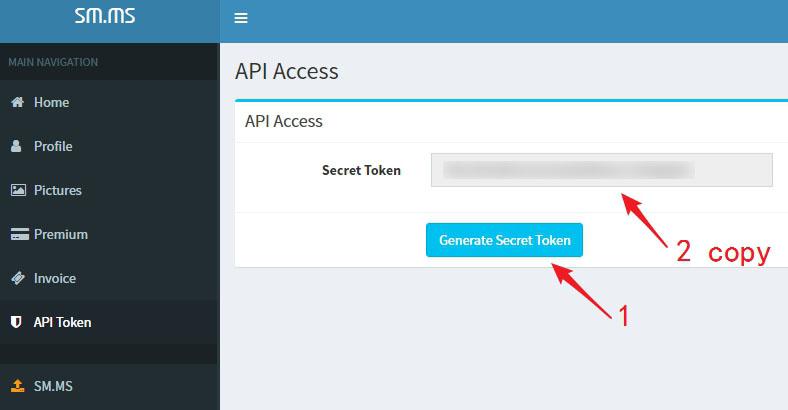
Task: Click the Premium credit card icon
Action: point(20,234)
